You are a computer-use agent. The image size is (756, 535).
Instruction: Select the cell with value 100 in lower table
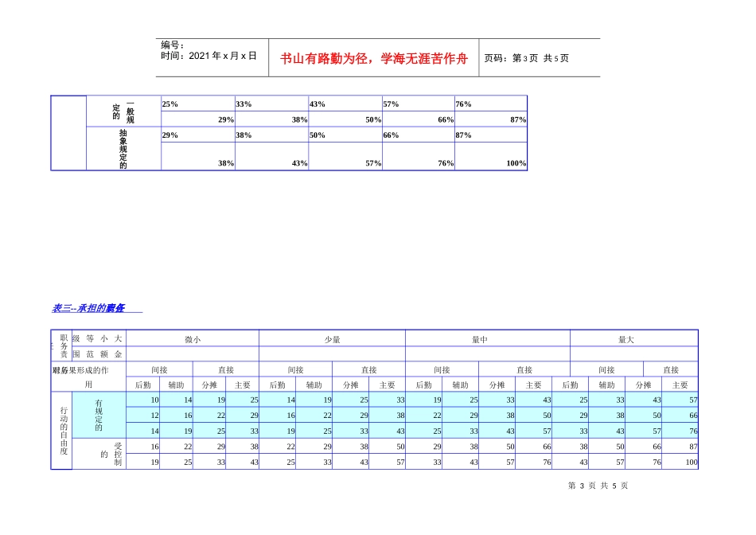click(x=680, y=463)
